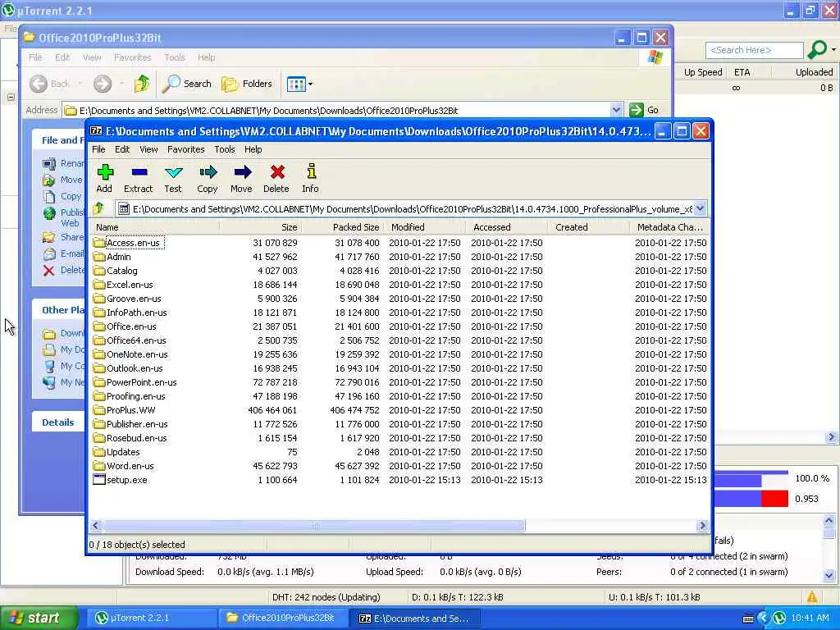The image size is (840, 630).
Task: Click the Windows start button
Action: [38, 618]
